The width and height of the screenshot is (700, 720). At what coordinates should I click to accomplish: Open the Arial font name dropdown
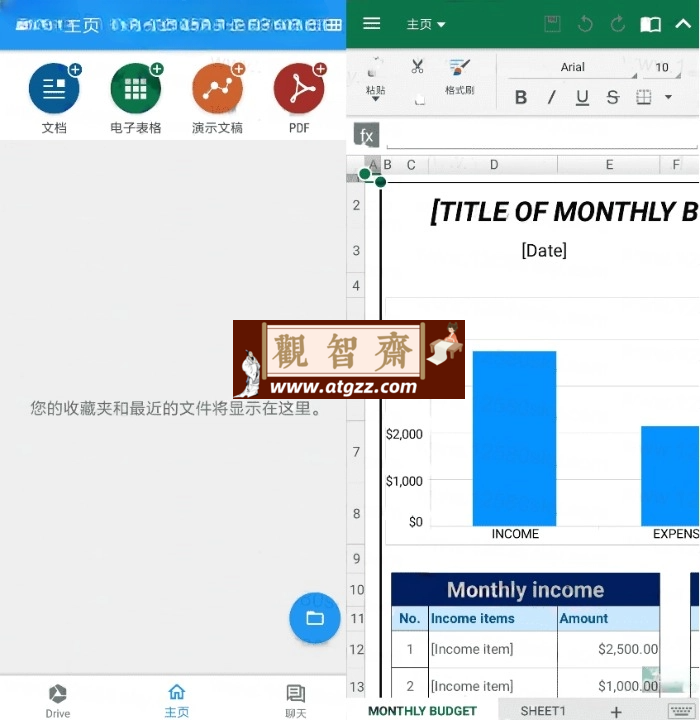[572, 68]
